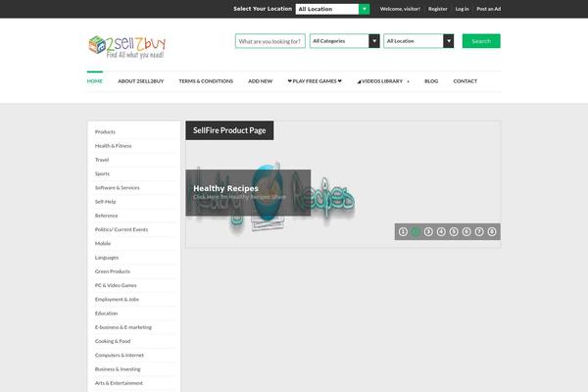Open Add New menu item
Viewport: 588px width, 392px height.
(261, 81)
